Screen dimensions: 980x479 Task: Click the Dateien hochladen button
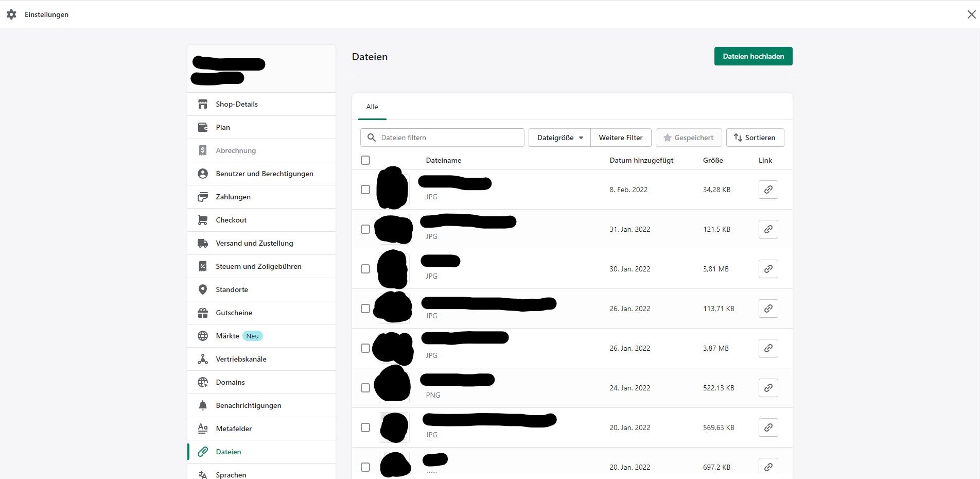pyautogui.click(x=753, y=56)
